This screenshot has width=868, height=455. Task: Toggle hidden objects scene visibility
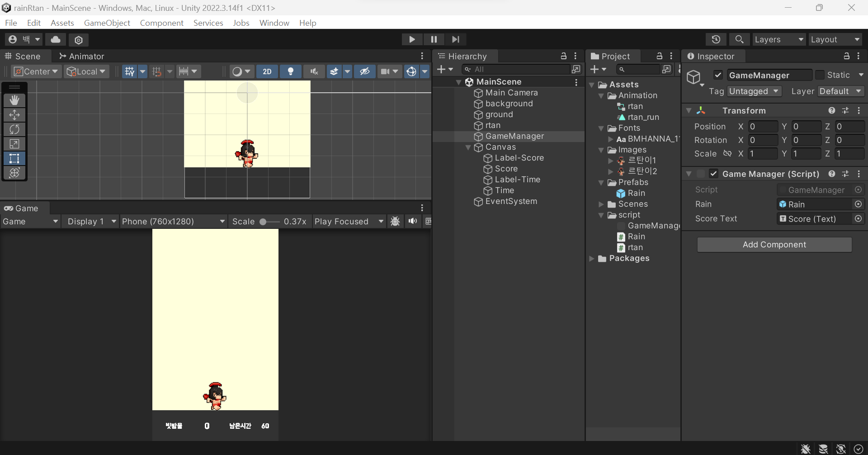click(x=365, y=71)
